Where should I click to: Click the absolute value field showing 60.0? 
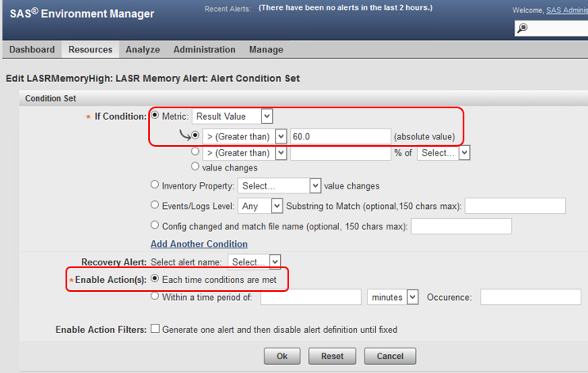[341, 137]
